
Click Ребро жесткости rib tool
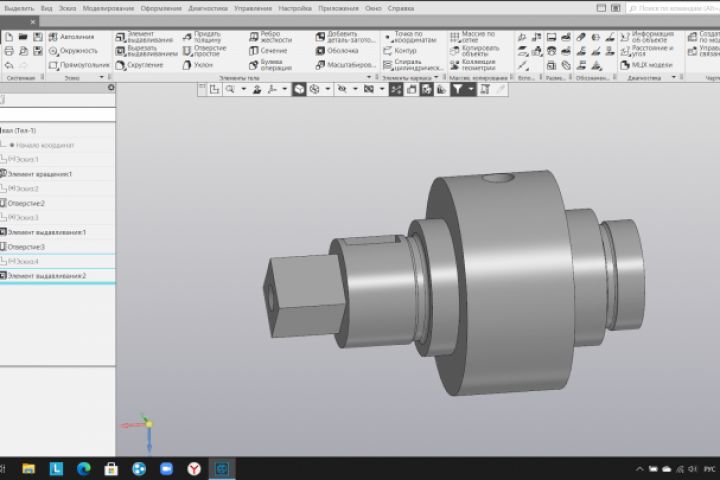coord(270,37)
